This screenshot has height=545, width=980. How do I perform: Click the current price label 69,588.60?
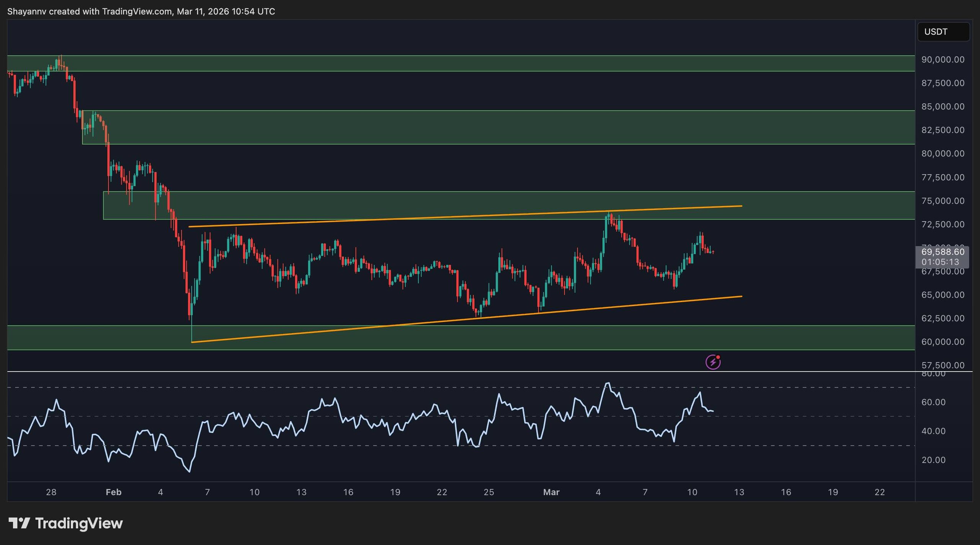coord(942,252)
